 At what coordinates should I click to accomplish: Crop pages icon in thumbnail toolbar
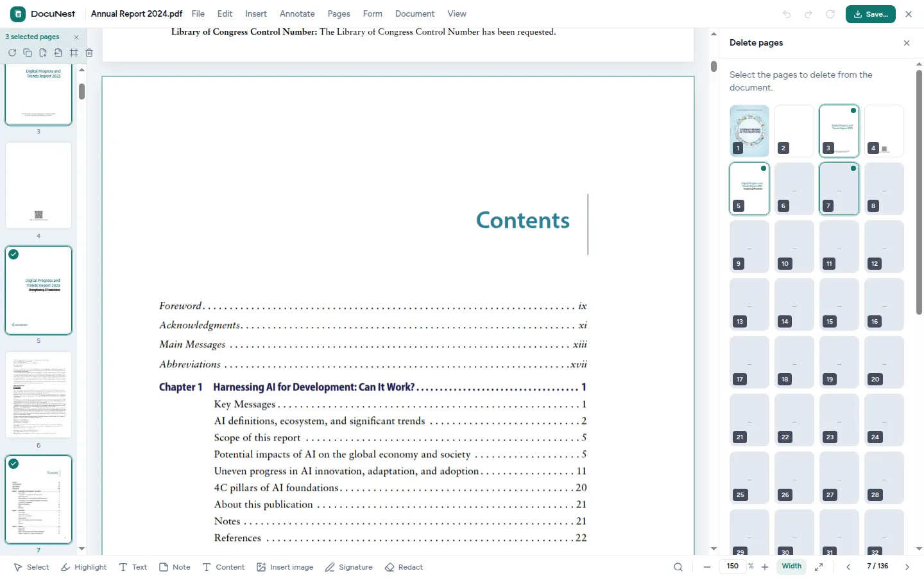pos(74,53)
